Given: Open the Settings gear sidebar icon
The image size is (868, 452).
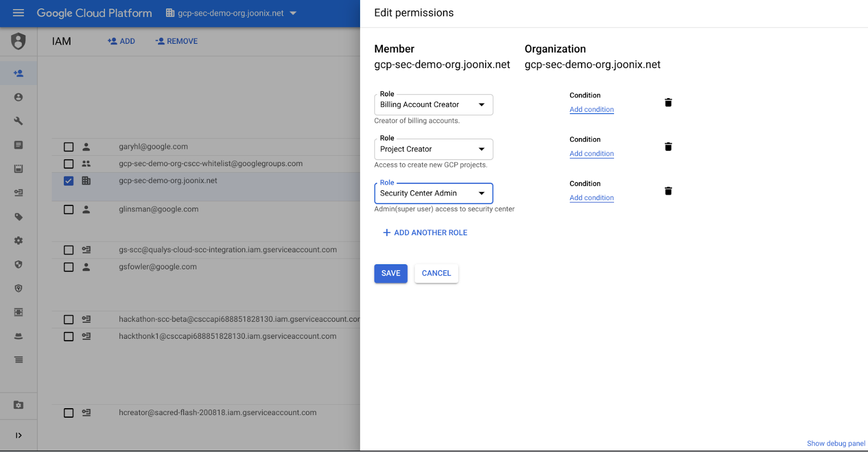Looking at the screenshot, I should tap(18, 240).
